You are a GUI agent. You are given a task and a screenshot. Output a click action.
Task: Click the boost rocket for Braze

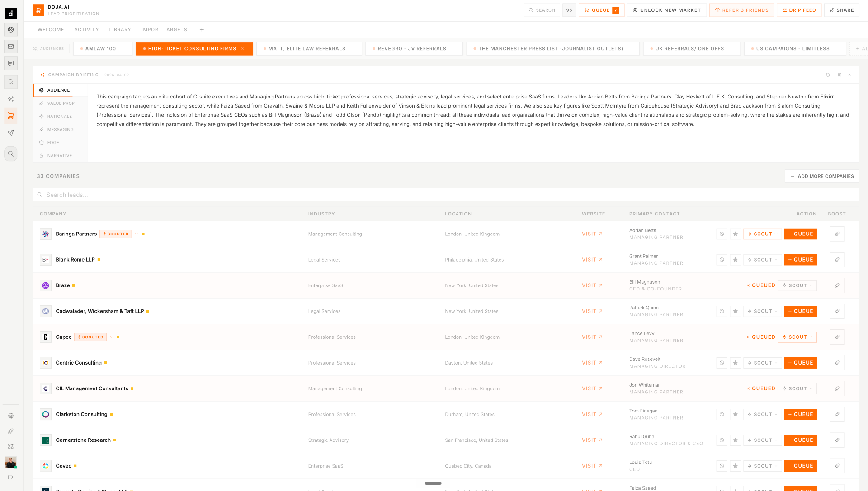click(837, 285)
